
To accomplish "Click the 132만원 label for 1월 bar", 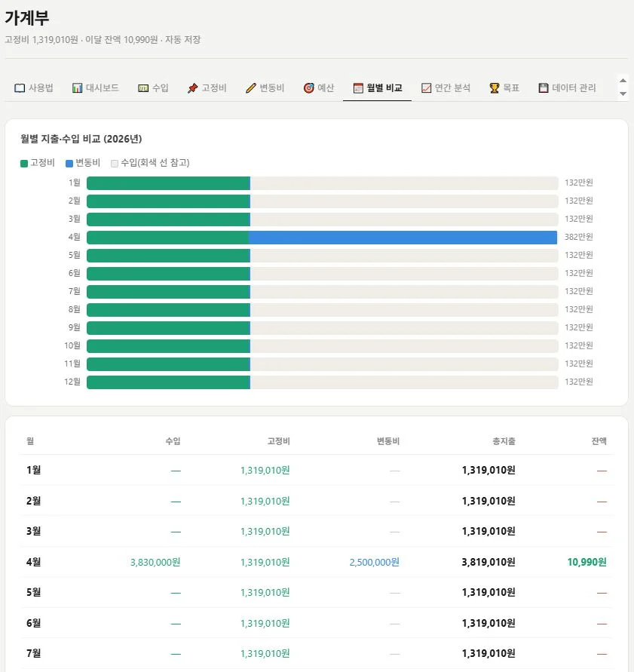I will tap(579, 183).
